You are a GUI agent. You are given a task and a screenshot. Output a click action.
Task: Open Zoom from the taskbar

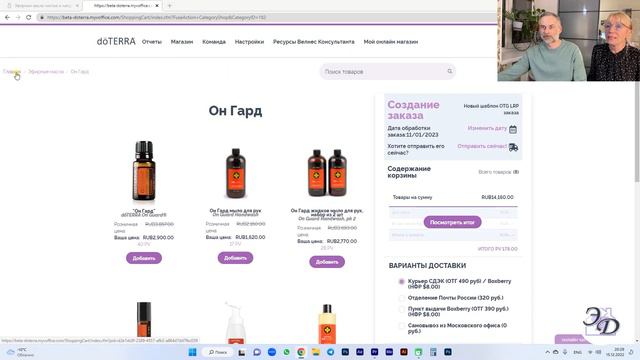point(272,352)
